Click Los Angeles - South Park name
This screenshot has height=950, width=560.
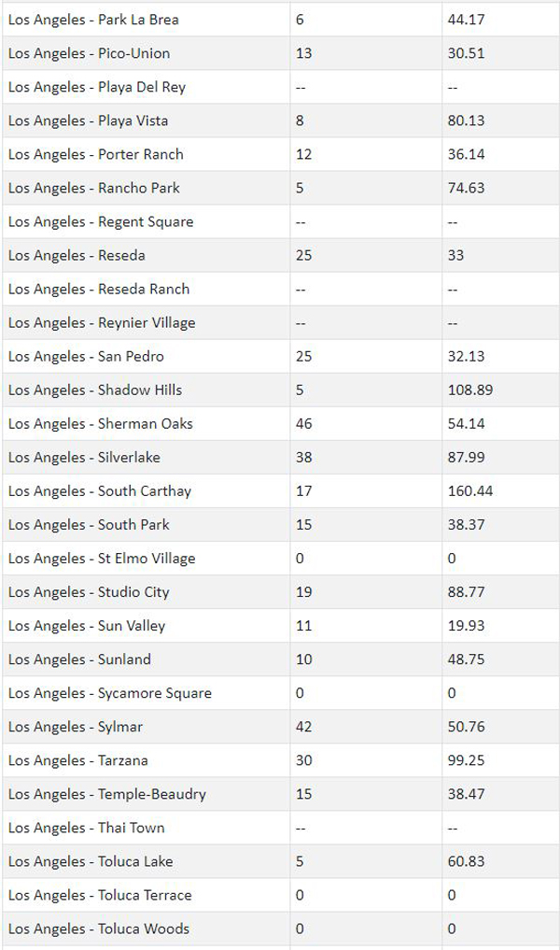(89, 525)
